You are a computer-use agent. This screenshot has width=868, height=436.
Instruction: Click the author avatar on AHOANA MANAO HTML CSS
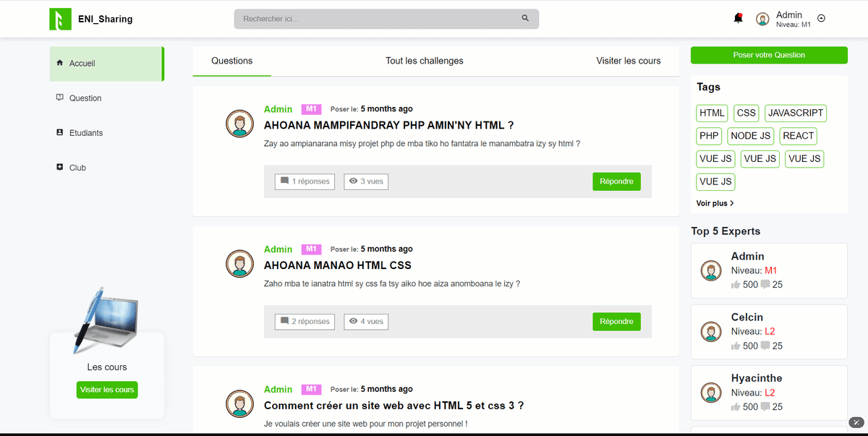(239, 264)
